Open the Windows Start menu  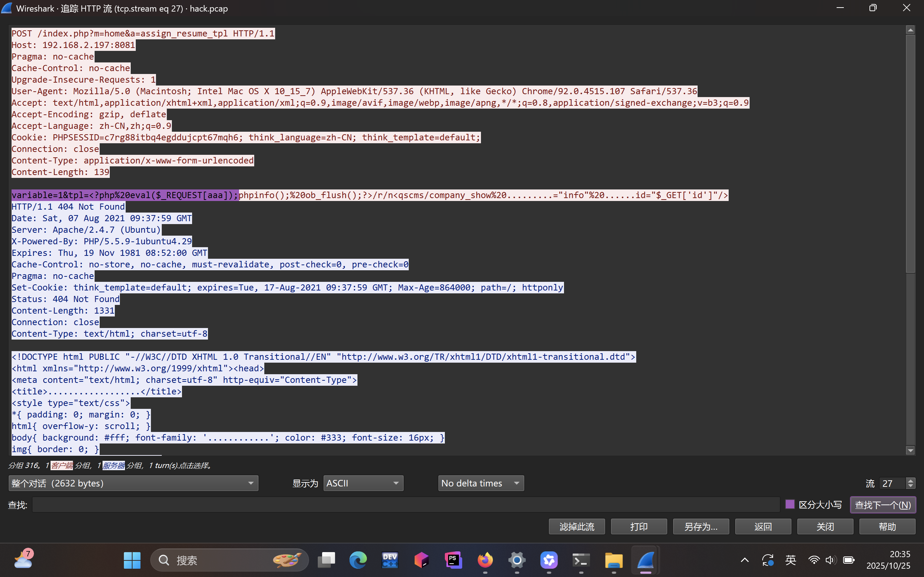132,560
